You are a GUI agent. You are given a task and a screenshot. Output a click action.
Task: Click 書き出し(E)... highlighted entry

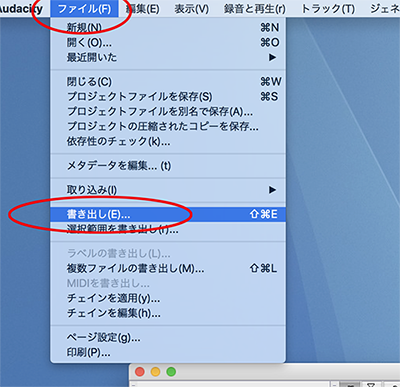(168, 214)
